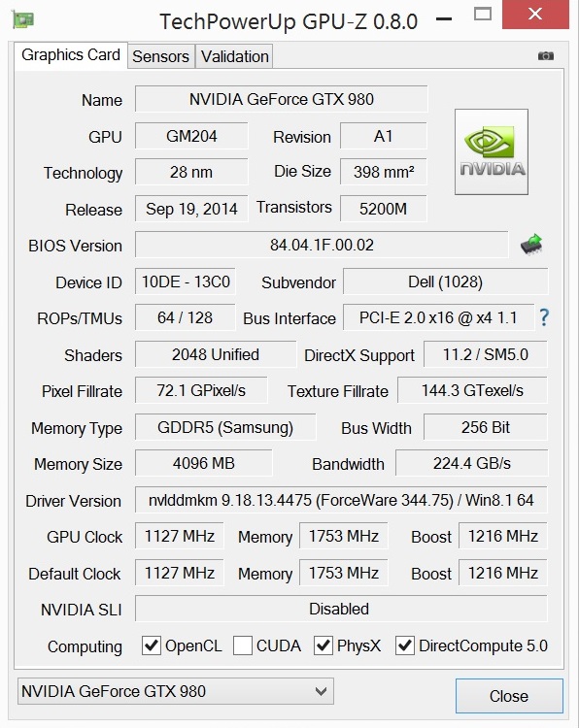
Task: Click the DirectX Support field 11.2 / SM5.0
Action: (486, 354)
